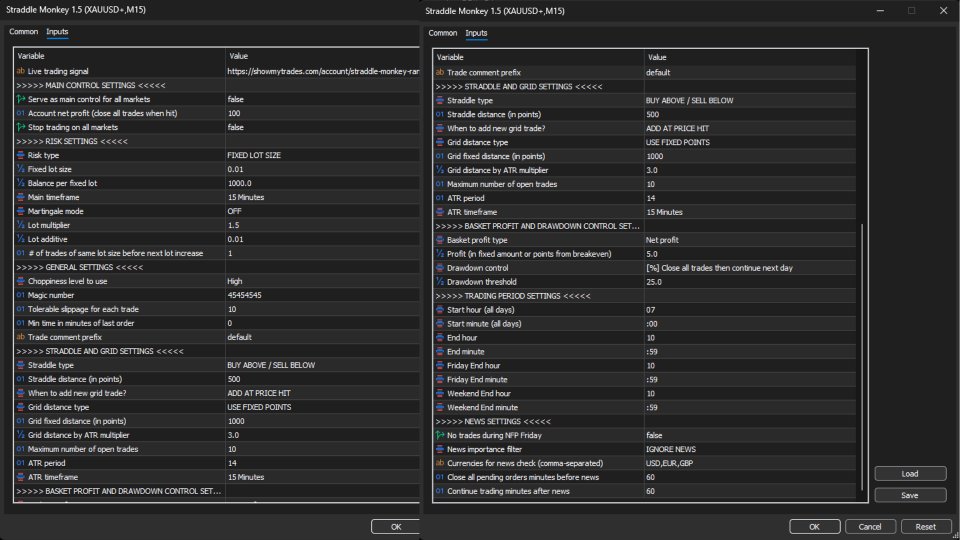Click OK button in right window

[x=814, y=527]
